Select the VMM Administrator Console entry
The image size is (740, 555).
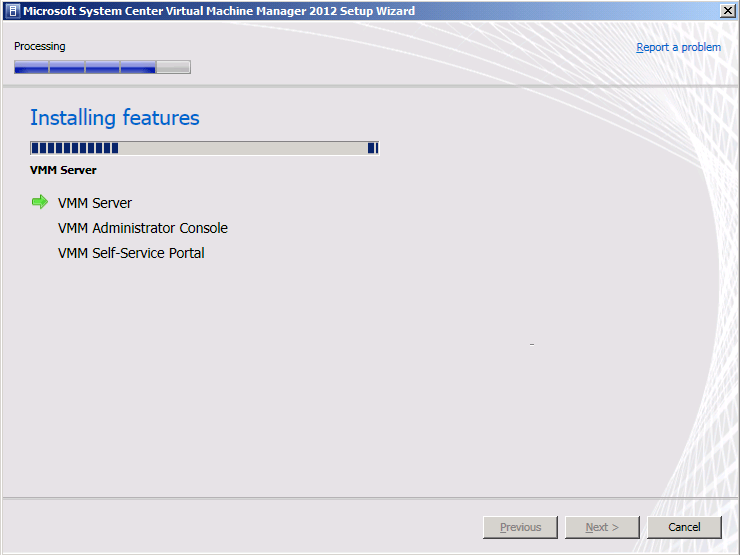[143, 228]
